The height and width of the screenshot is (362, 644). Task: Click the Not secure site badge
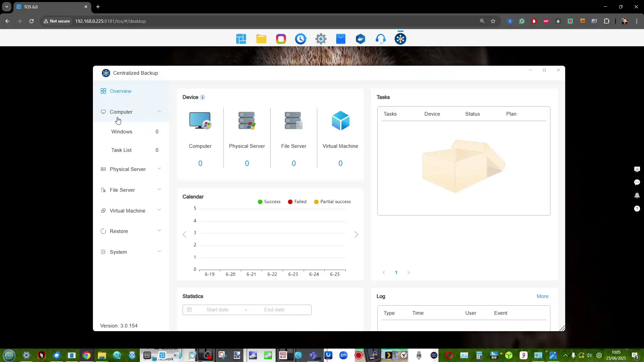coord(57,21)
